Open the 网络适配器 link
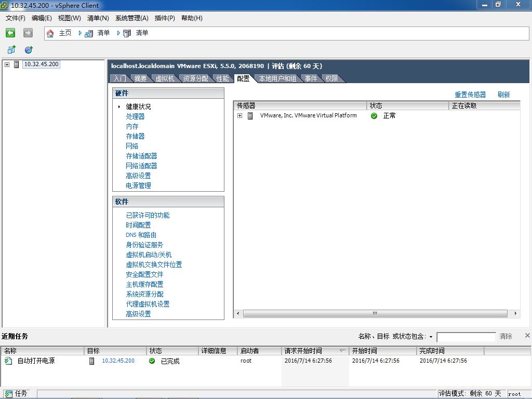 (x=141, y=166)
